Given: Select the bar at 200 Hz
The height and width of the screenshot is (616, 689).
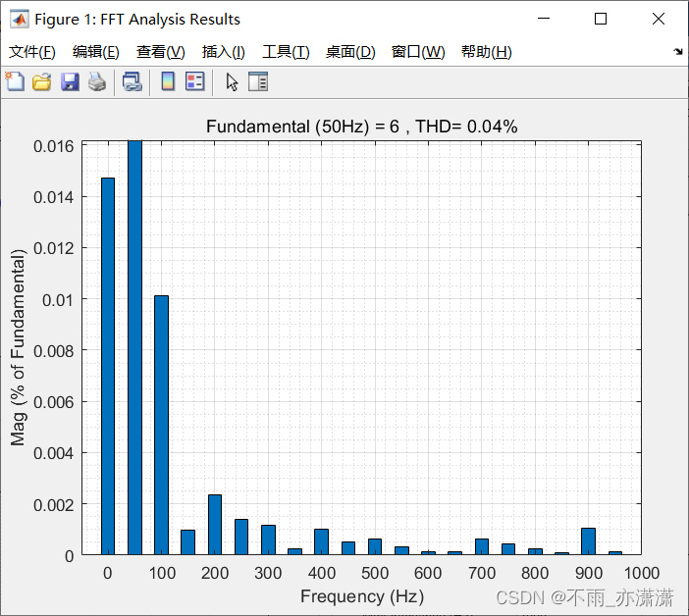Looking at the screenshot, I should pos(215,525).
